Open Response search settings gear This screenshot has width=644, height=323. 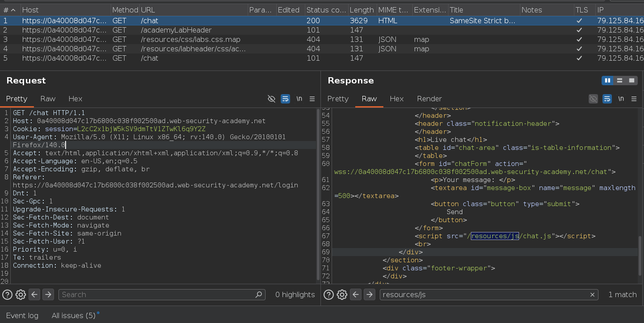(x=342, y=294)
